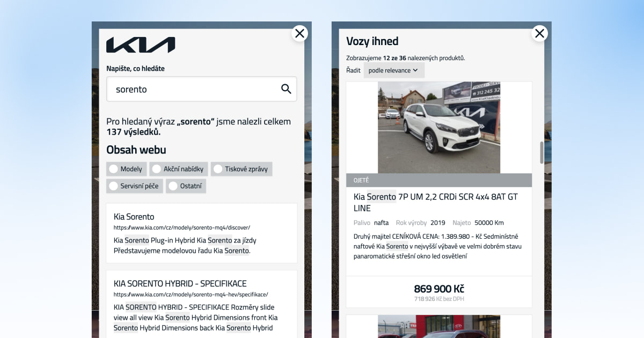Image resolution: width=644 pixels, height=338 pixels.
Task: Close the search panel with X button
Action: tap(299, 33)
